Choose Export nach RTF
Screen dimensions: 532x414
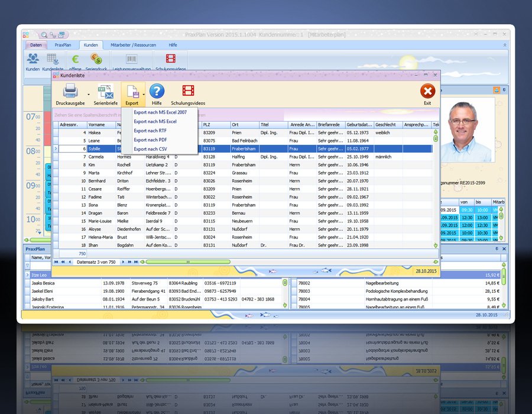(x=150, y=131)
